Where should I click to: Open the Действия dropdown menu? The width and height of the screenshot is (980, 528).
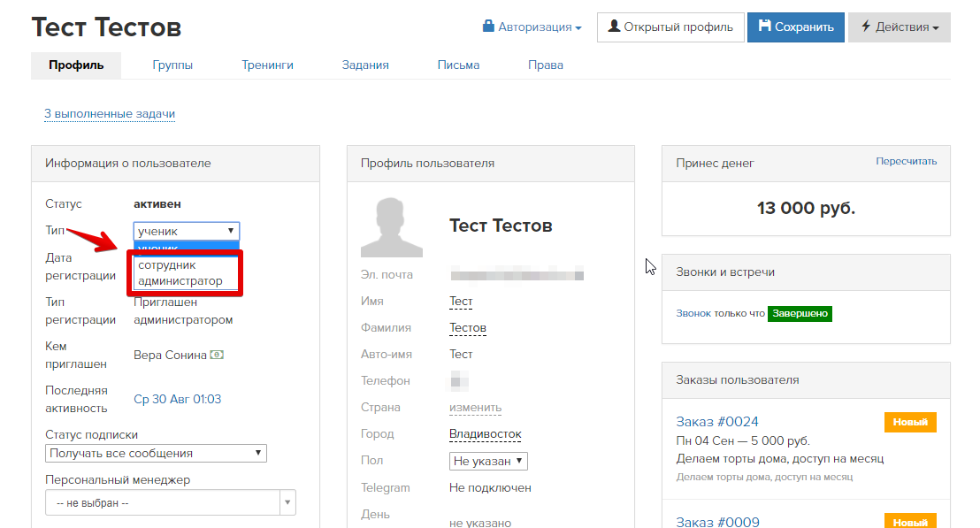(x=900, y=27)
